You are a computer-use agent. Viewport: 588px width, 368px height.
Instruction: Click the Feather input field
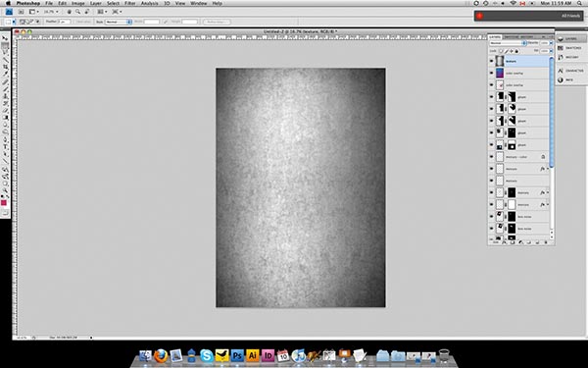pos(65,22)
